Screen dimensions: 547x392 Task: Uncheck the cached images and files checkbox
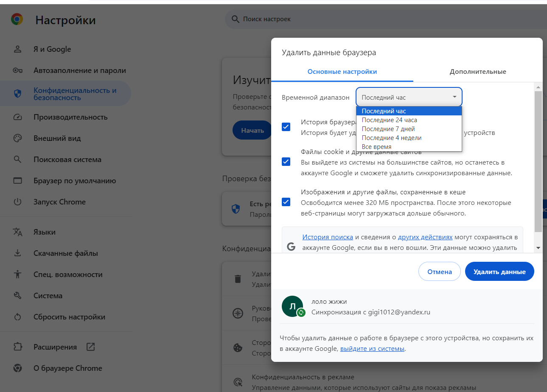286,202
